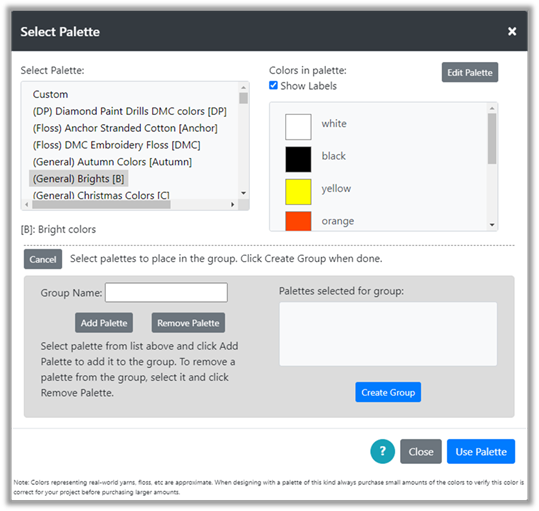The image size is (539, 511).
Task: Click the teal question mark help icon
Action: point(382,451)
